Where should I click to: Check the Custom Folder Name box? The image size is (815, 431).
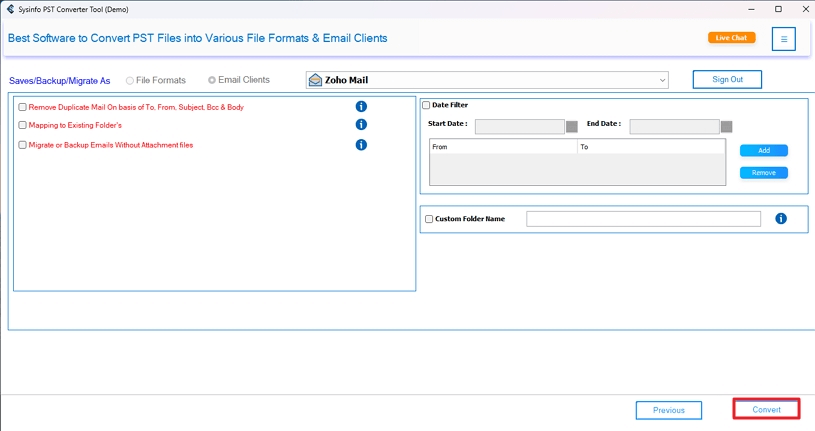[429, 219]
